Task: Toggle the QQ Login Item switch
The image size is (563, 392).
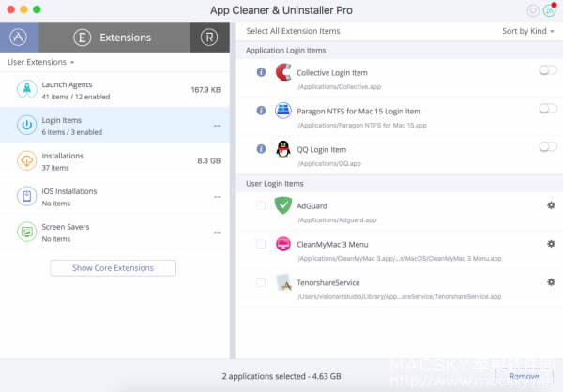Action: [548, 146]
